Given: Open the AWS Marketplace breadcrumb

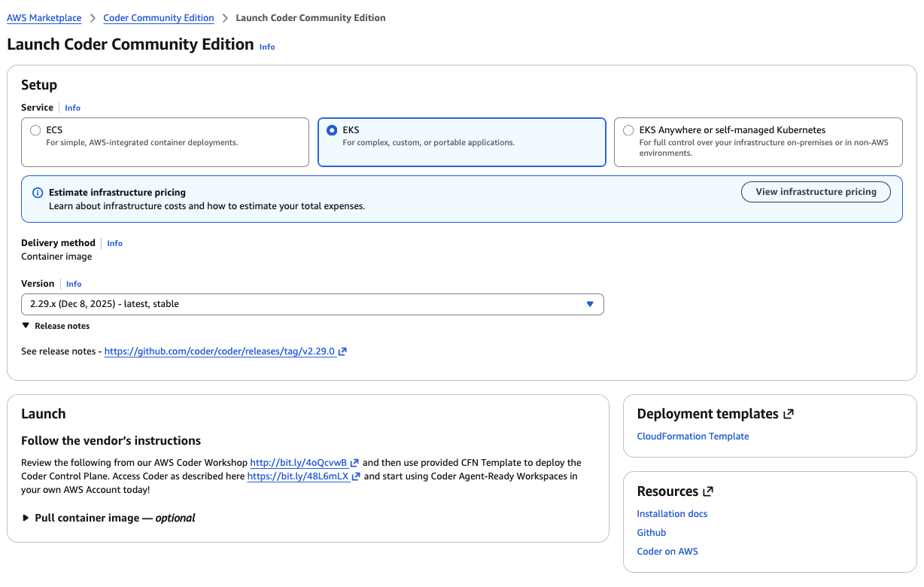Looking at the screenshot, I should point(44,17).
